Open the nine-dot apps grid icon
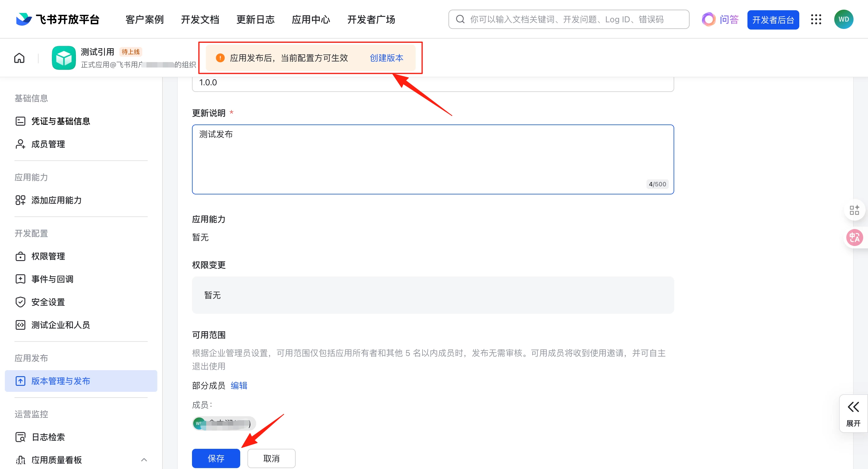Viewport: 868px width, 469px height. [x=816, y=20]
